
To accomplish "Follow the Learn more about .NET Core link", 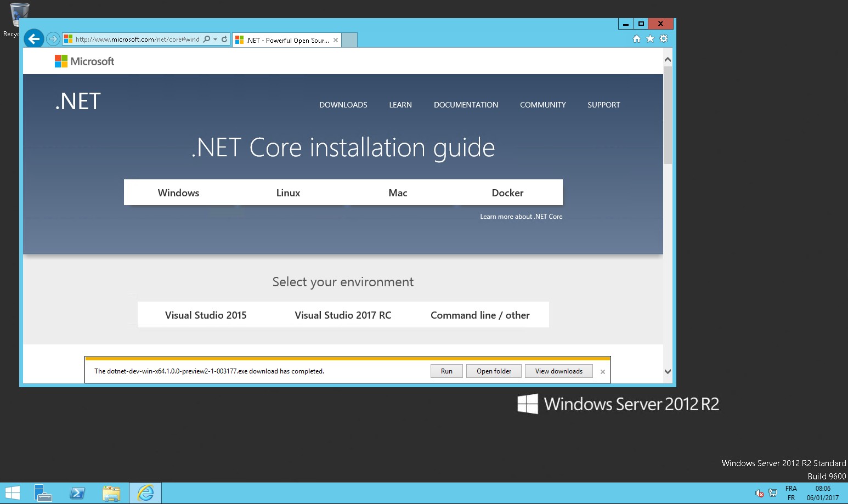I will click(x=521, y=217).
